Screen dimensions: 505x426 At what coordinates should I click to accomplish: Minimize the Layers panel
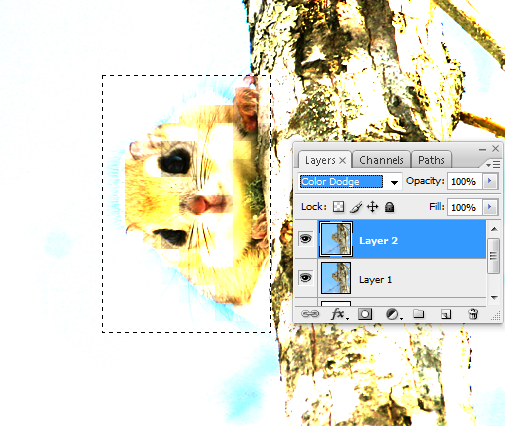(482, 150)
